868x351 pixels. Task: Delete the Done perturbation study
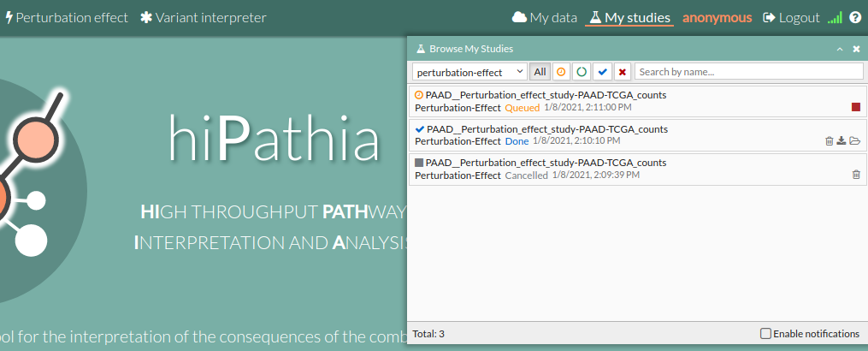click(x=829, y=141)
